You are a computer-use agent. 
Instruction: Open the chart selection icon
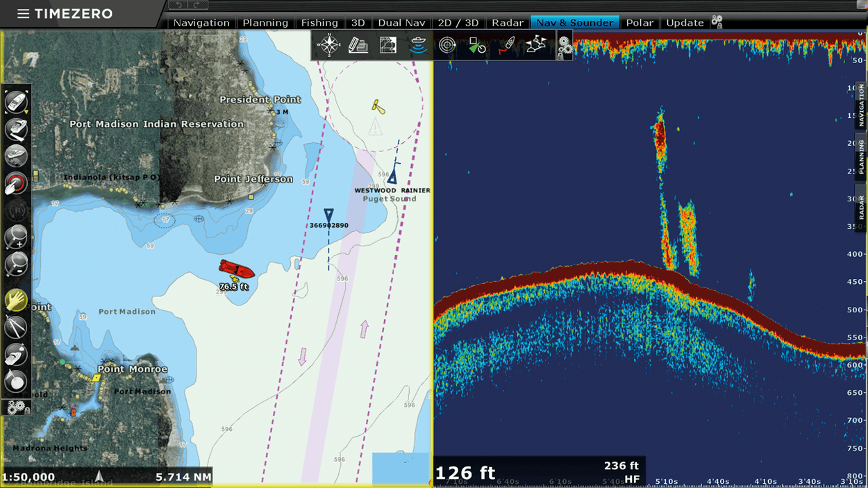tap(387, 44)
